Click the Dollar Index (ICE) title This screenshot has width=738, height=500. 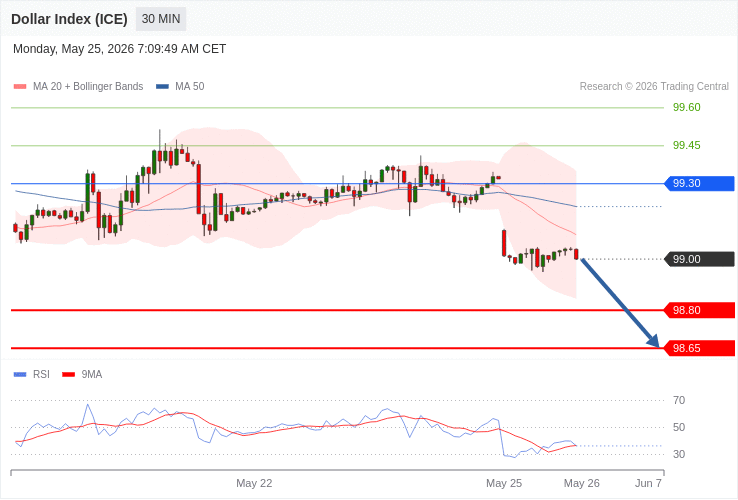[x=69, y=19]
